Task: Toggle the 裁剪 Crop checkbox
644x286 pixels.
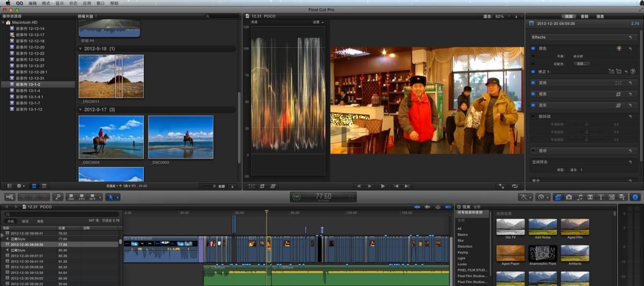Action: click(x=533, y=94)
